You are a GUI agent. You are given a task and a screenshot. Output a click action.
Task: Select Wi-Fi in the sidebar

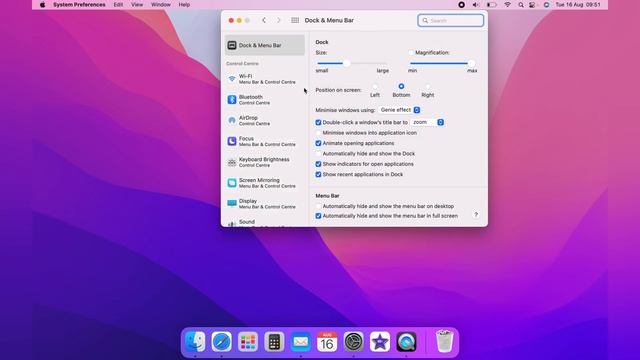coord(264,79)
